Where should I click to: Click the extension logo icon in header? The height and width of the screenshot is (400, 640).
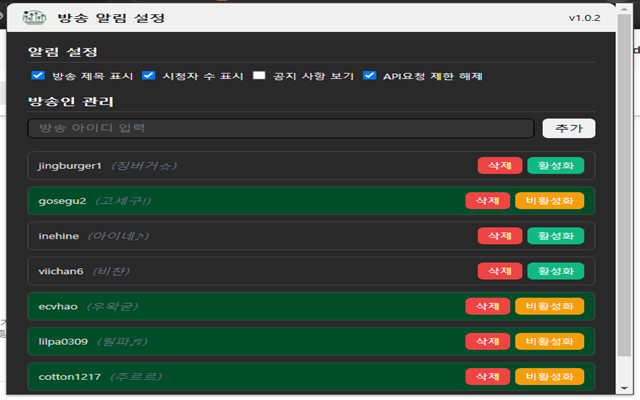[x=34, y=18]
